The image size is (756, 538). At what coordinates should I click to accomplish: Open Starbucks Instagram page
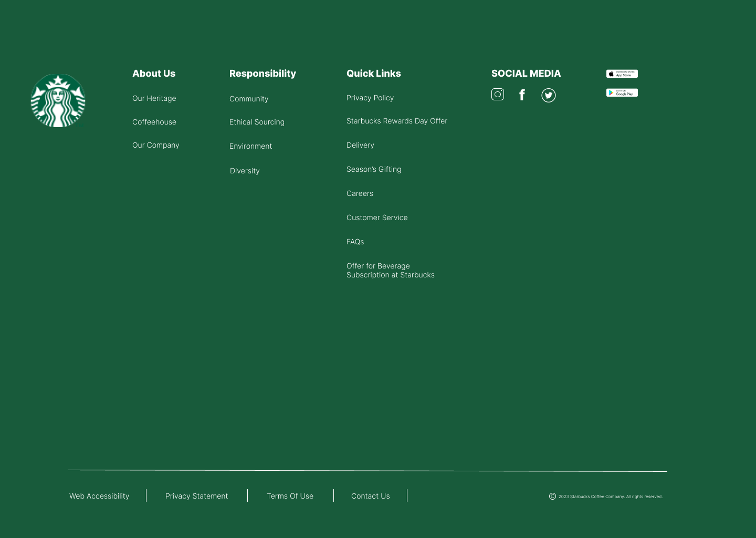498,95
